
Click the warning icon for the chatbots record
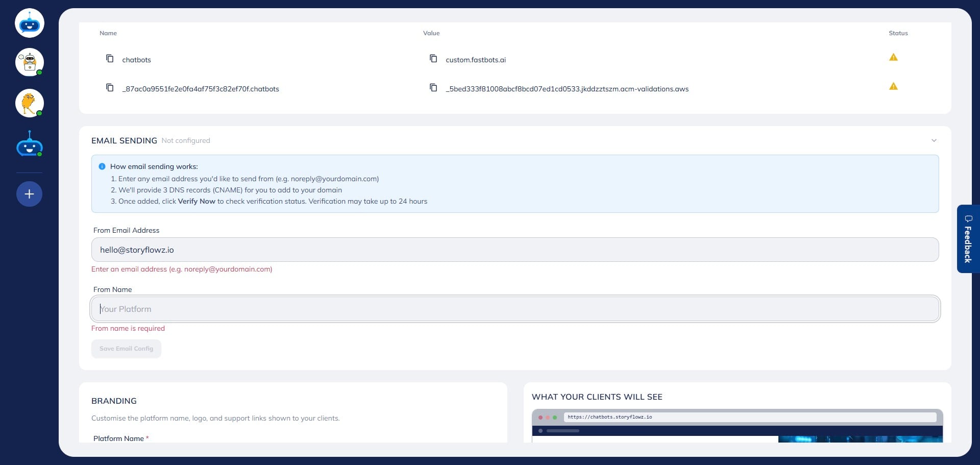pyautogui.click(x=893, y=57)
